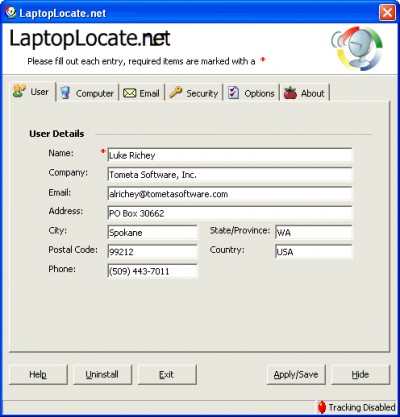This screenshot has width=400, height=417.
Task: Click the Help button
Action: pyautogui.click(x=38, y=374)
